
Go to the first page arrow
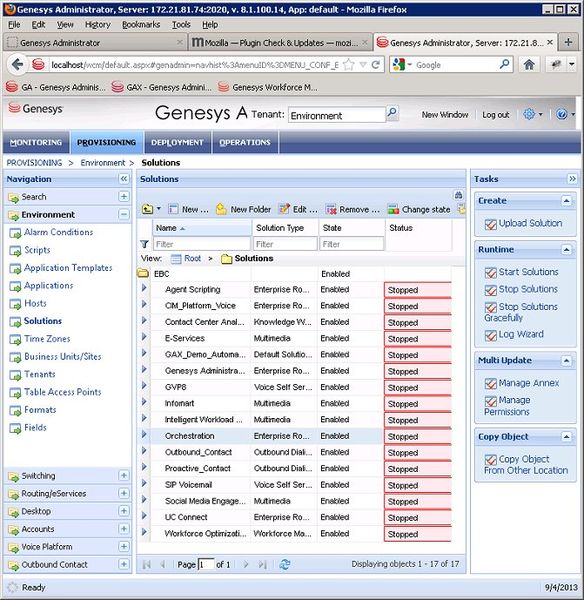point(147,564)
